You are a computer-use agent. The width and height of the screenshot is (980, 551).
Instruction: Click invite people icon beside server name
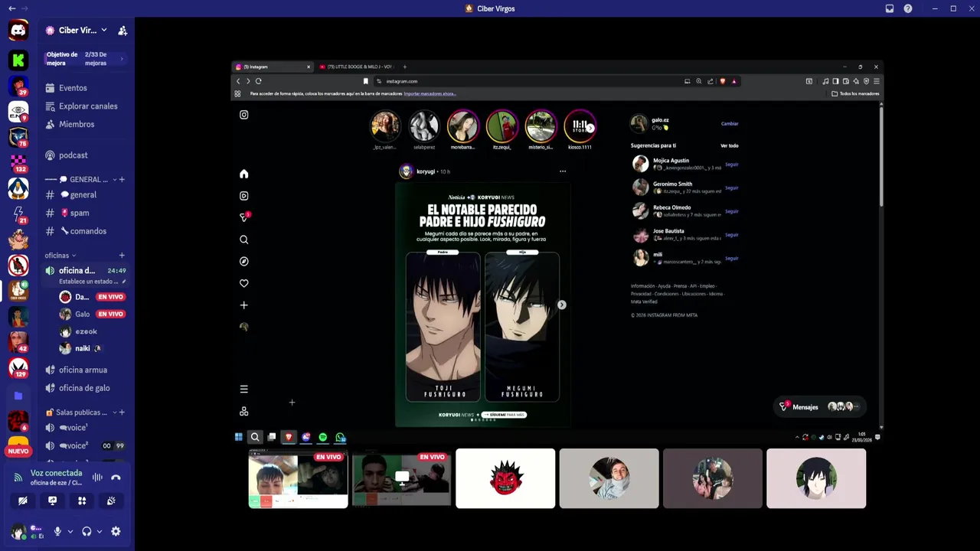[x=122, y=31]
